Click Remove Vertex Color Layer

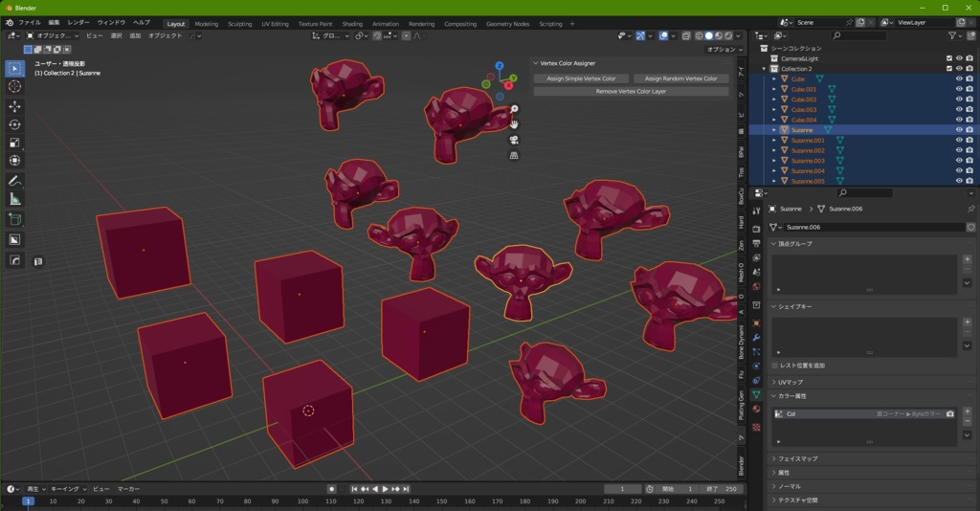click(x=632, y=91)
